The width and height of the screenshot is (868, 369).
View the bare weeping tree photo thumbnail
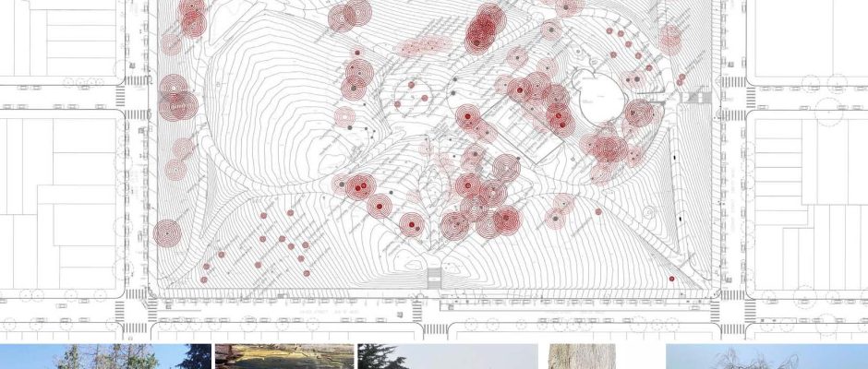(766, 357)
